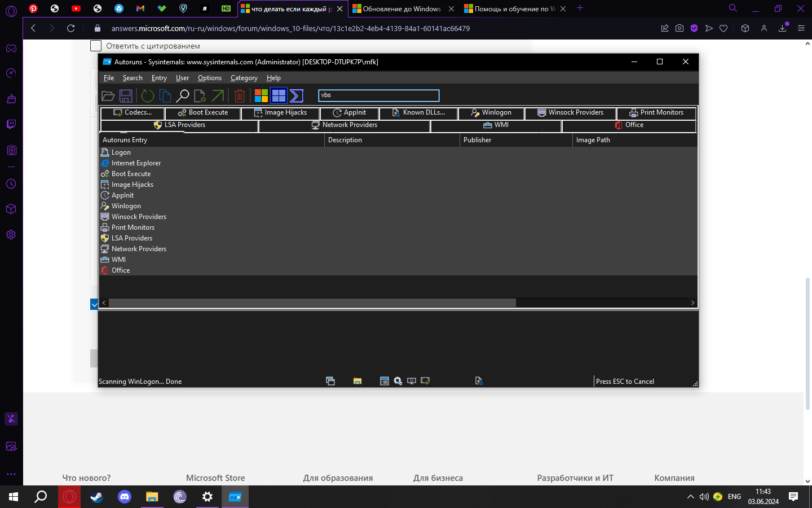Switch to the Winlogon tab
This screenshot has width=812, height=508.
tap(491, 113)
